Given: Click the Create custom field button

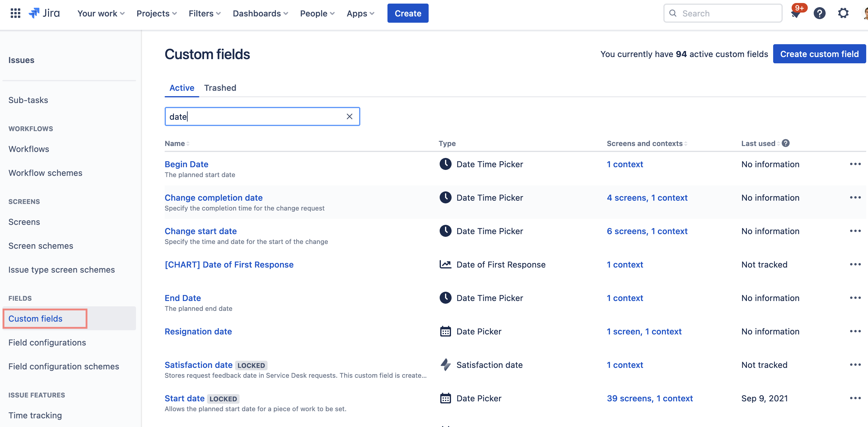Looking at the screenshot, I should pyautogui.click(x=819, y=54).
